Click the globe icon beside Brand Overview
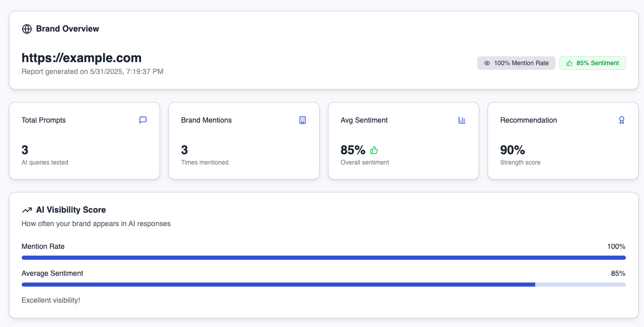644x327 pixels. click(x=27, y=29)
